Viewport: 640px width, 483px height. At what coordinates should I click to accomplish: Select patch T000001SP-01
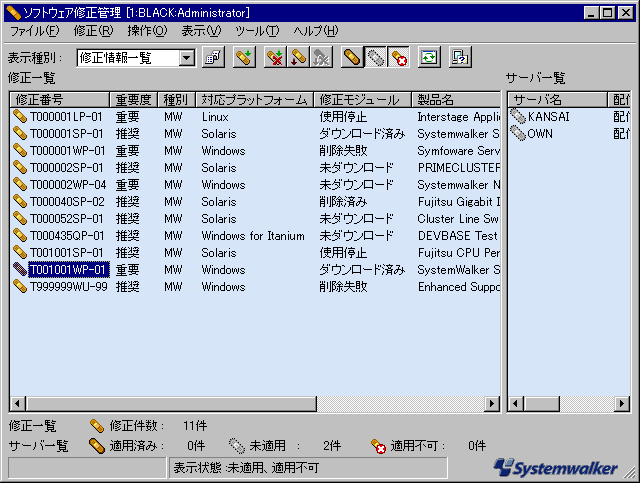[x=66, y=134]
